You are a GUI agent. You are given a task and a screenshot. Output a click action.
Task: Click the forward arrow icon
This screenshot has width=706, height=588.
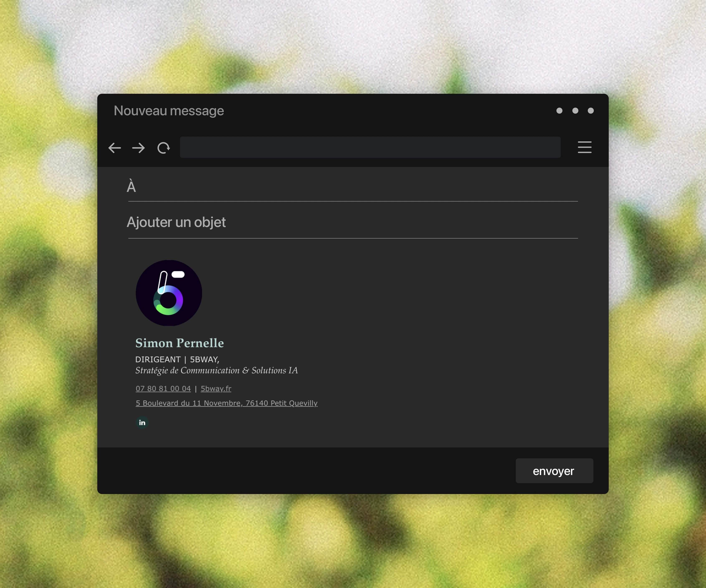coord(138,148)
